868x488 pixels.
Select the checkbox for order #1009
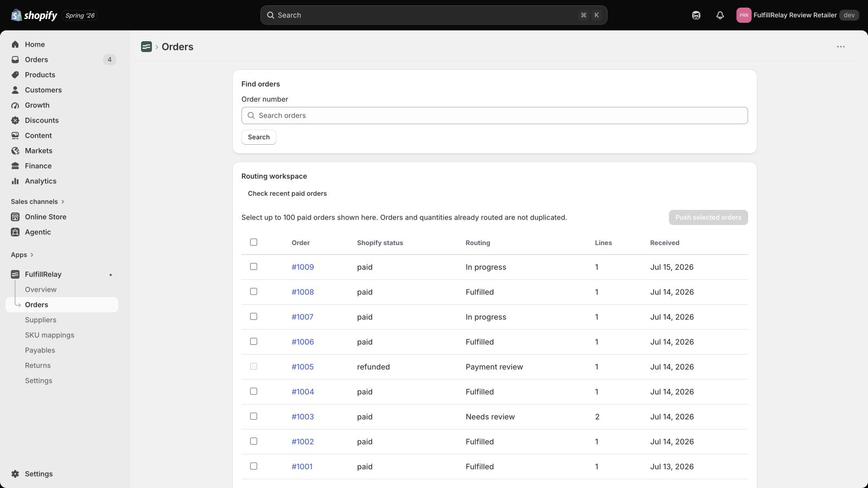253,267
